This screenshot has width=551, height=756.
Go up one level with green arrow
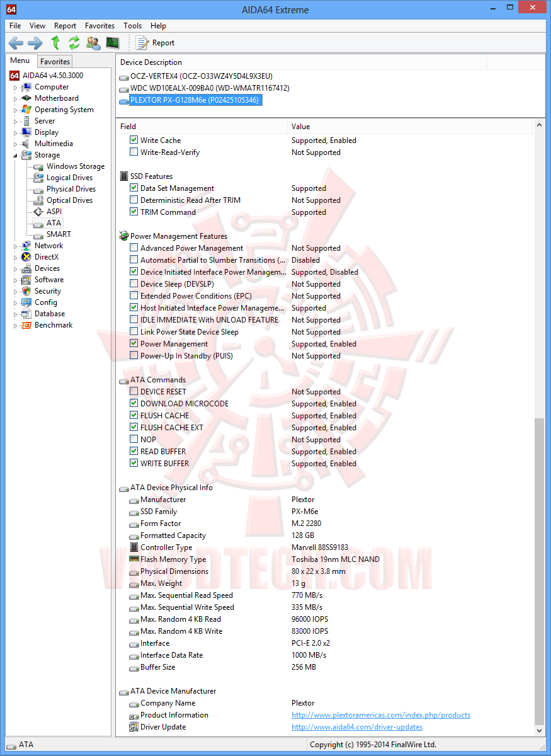tap(55, 43)
